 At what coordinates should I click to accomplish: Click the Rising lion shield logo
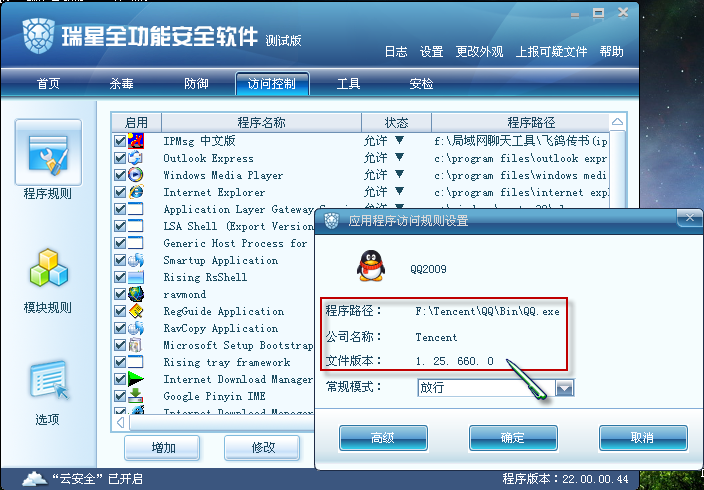pos(39,36)
